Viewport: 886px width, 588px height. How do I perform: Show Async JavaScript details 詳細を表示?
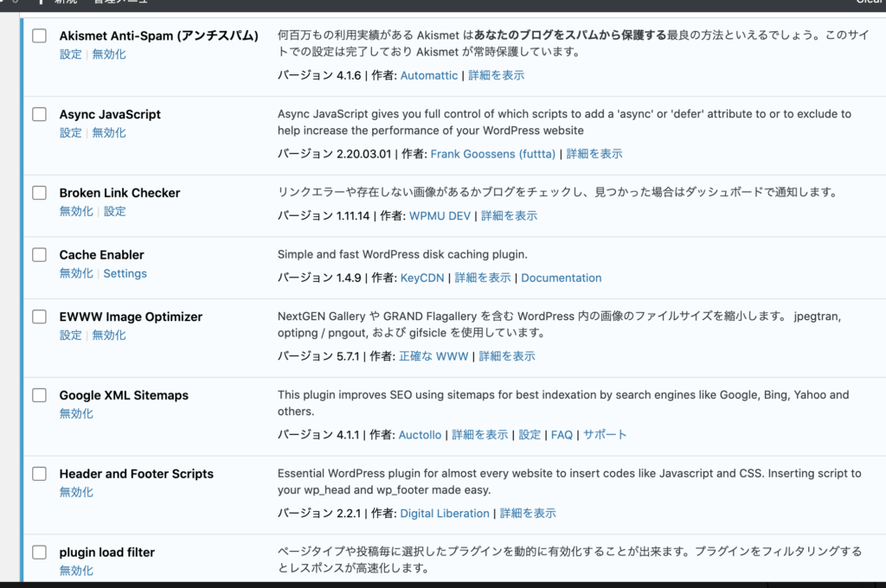[594, 154]
